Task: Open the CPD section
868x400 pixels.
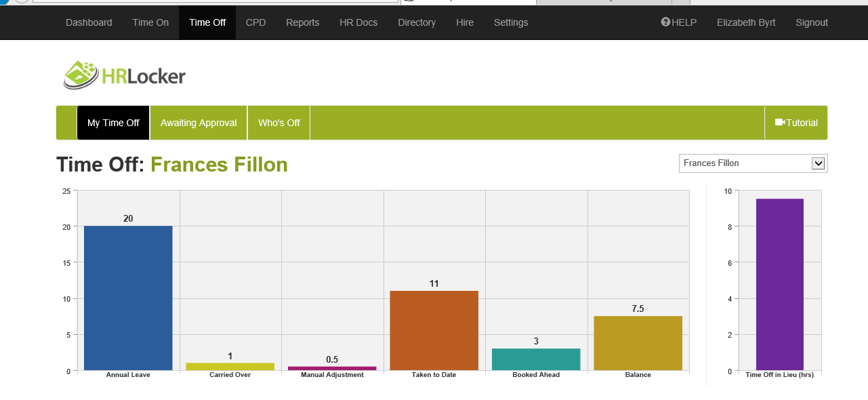Action: pyautogui.click(x=255, y=22)
